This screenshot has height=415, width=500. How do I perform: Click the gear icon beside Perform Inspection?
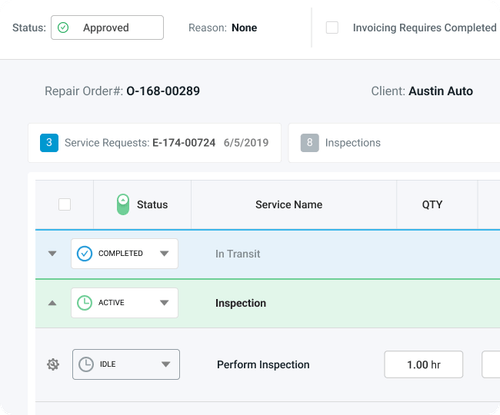pos(53,364)
